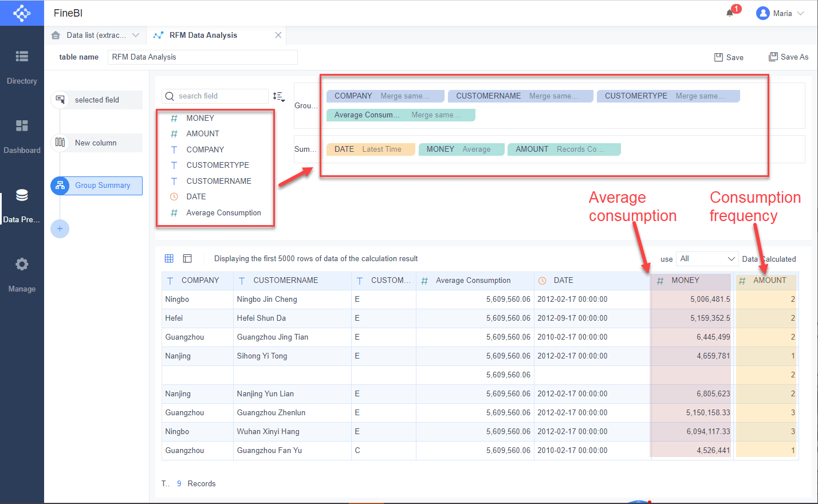Click the AMOUNT column header

pyautogui.click(x=766, y=281)
